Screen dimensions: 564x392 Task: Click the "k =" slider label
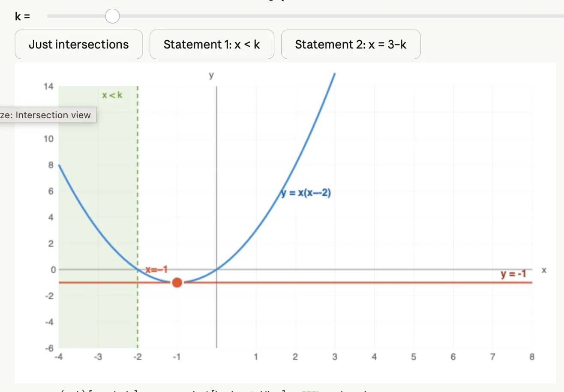pos(22,17)
